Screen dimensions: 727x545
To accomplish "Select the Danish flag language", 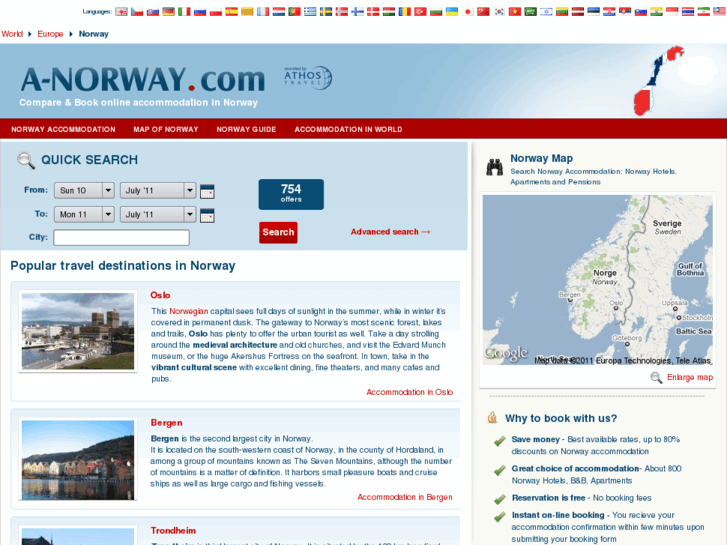I will coord(373,12).
